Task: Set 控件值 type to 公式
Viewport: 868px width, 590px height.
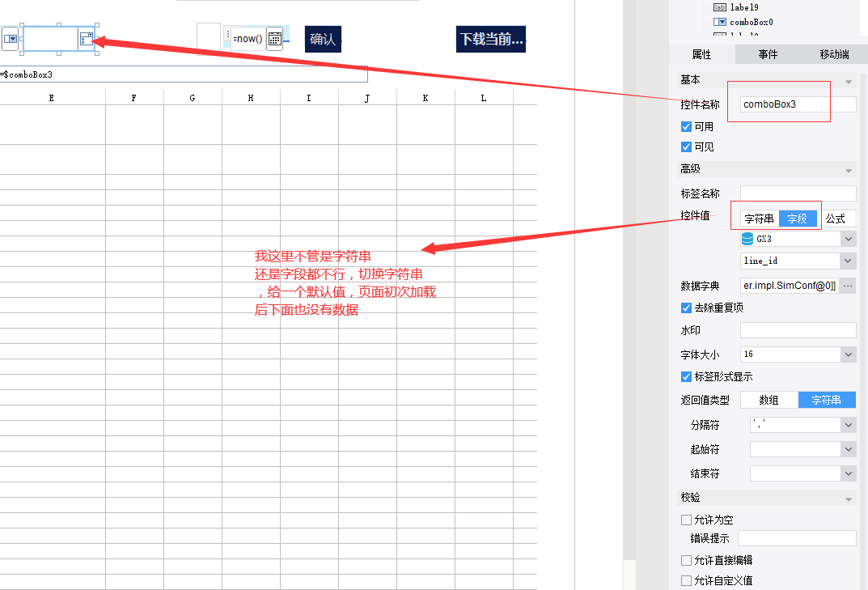Action: (x=836, y=219)
